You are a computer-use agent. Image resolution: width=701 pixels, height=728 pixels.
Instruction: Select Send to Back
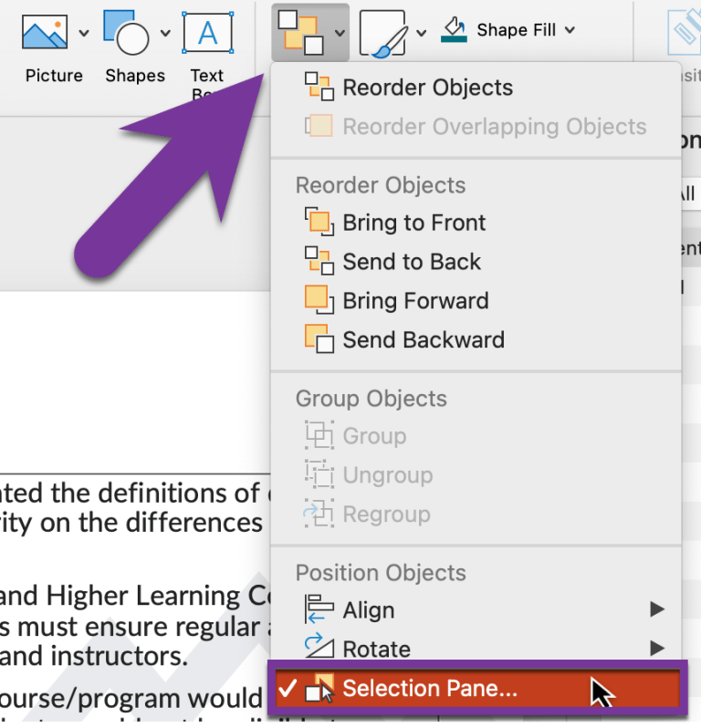coord(476,262)
